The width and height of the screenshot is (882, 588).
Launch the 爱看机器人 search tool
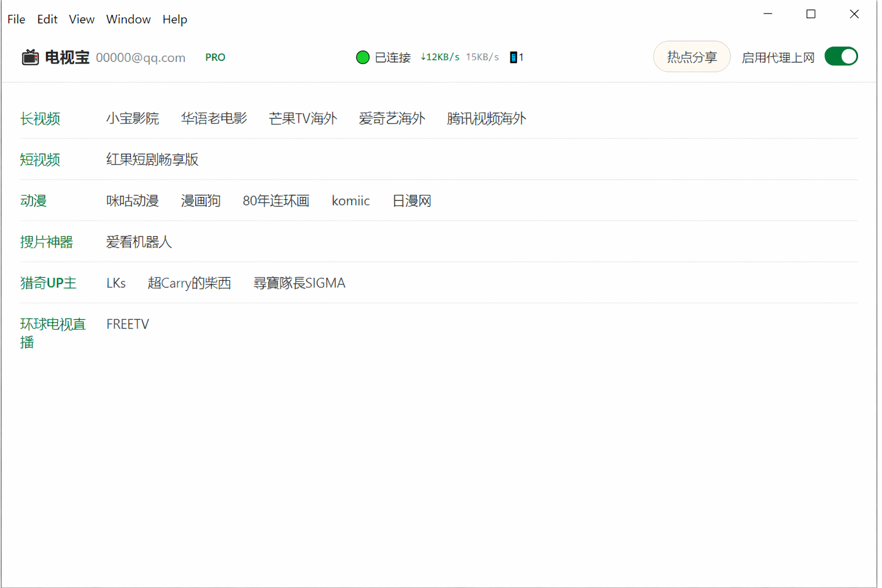(139, 242)
